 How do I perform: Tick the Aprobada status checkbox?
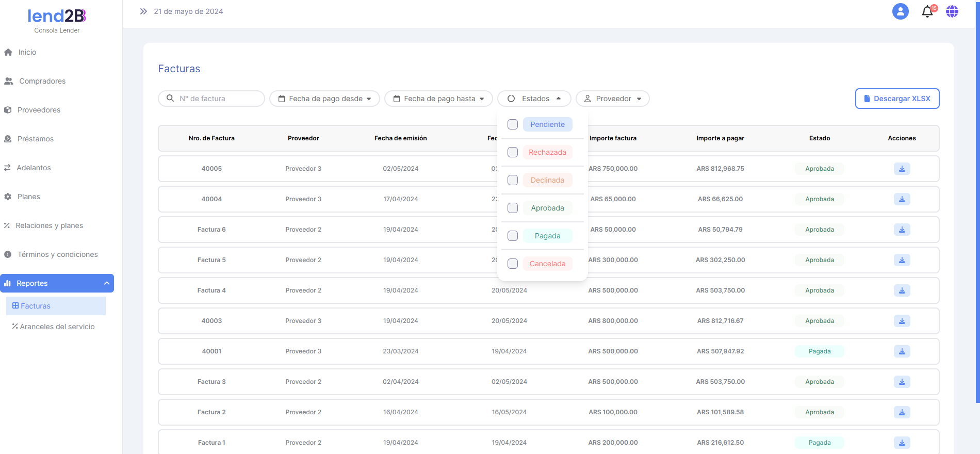[x=513, y=208]
